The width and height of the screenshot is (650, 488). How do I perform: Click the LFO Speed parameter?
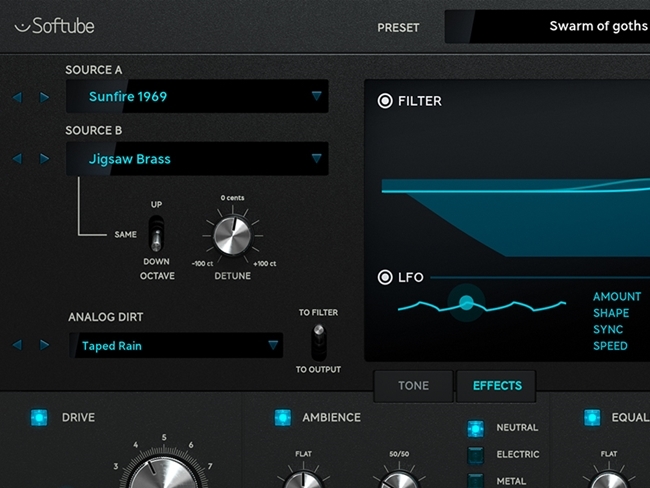pyautogui.click(x=610, y=346)
